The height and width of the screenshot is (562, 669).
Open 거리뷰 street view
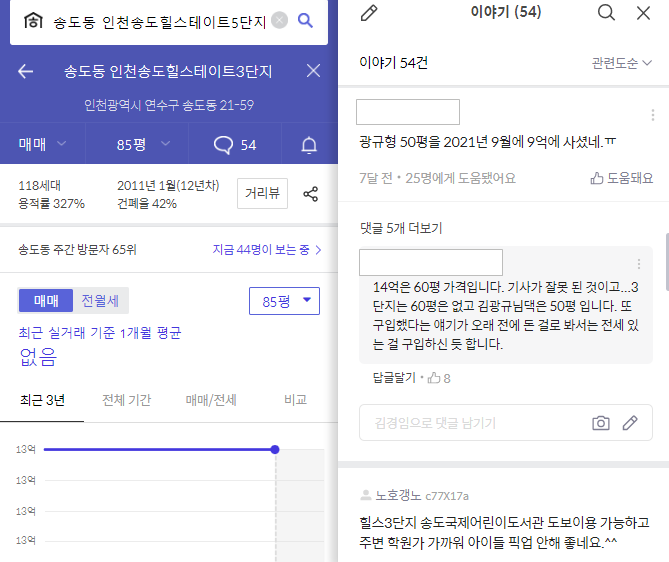[x=262, y=193]
